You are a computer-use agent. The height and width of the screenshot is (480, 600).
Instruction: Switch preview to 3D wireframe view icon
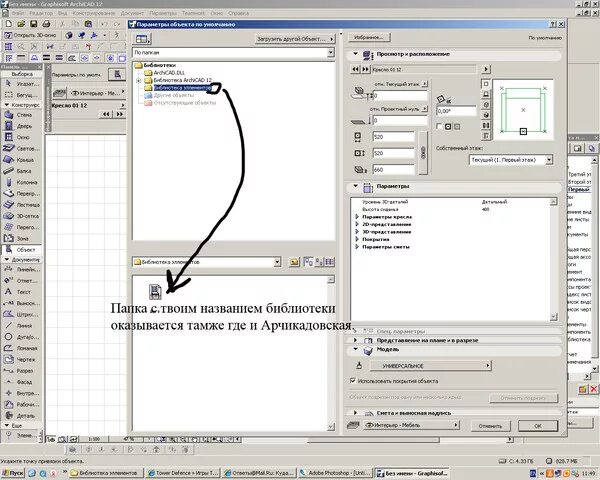coord(486,104)
